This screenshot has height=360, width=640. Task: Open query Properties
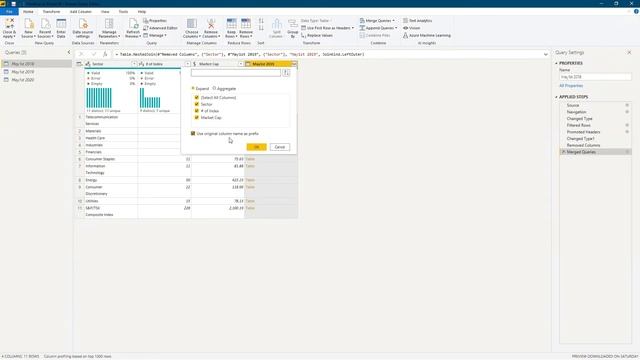[x=155, y=20]
